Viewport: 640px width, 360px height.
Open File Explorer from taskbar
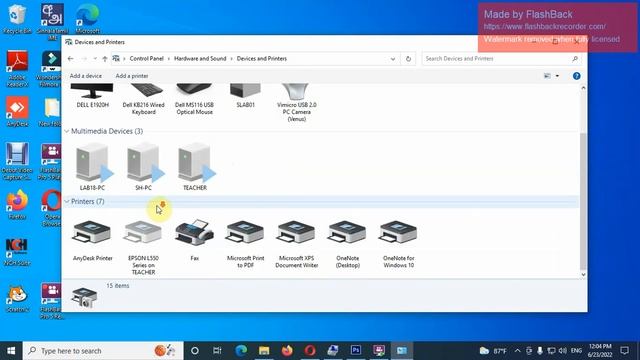[264, 351]
